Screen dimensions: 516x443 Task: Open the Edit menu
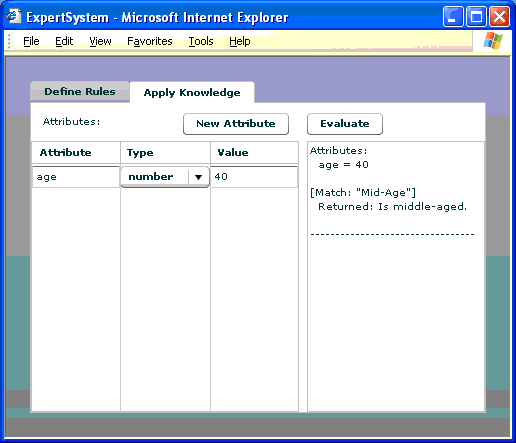64,41
